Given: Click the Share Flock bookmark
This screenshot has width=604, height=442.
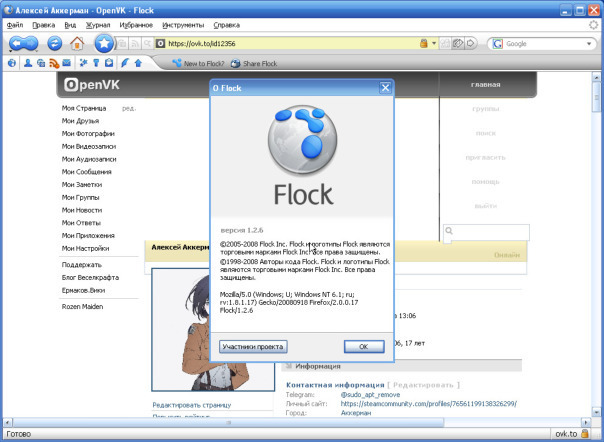Looking at the screenshot, I should (254, 64).
